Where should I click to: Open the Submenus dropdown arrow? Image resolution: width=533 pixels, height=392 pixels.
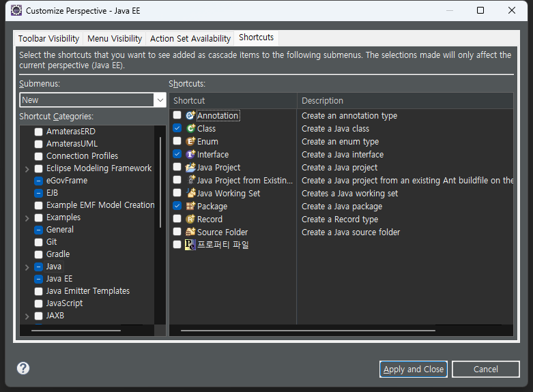[160, 100]
